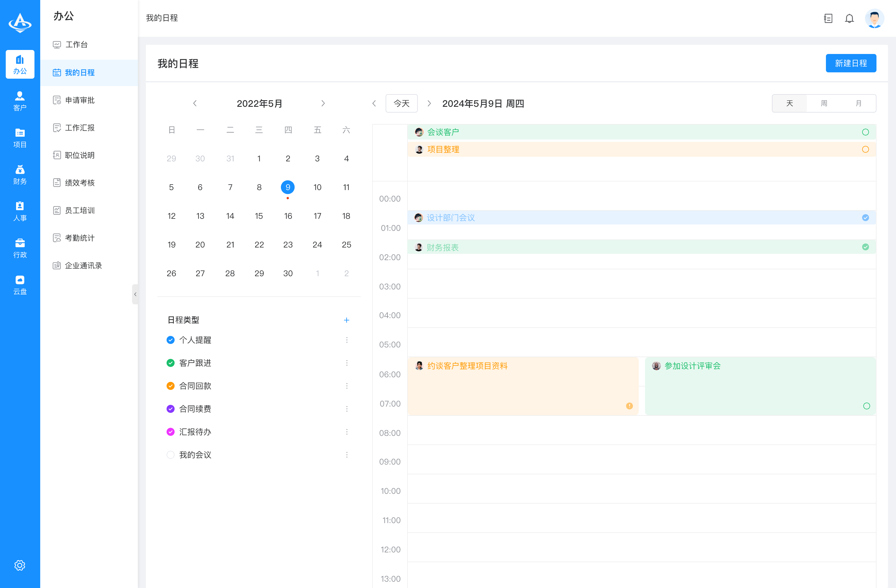Open the 云盘 cloud storage icon
This screenshot has width=896, height=588.
pyautogui.click(x=20, y=284)
